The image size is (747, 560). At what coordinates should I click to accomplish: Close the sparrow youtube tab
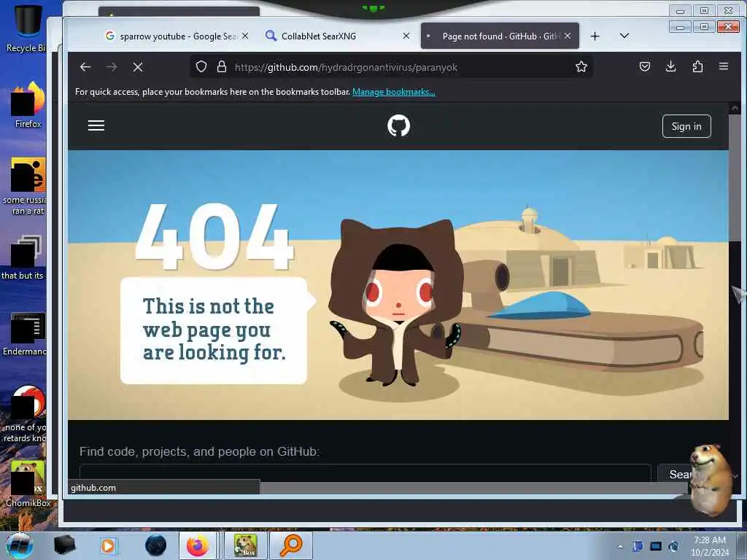point(245,36)
